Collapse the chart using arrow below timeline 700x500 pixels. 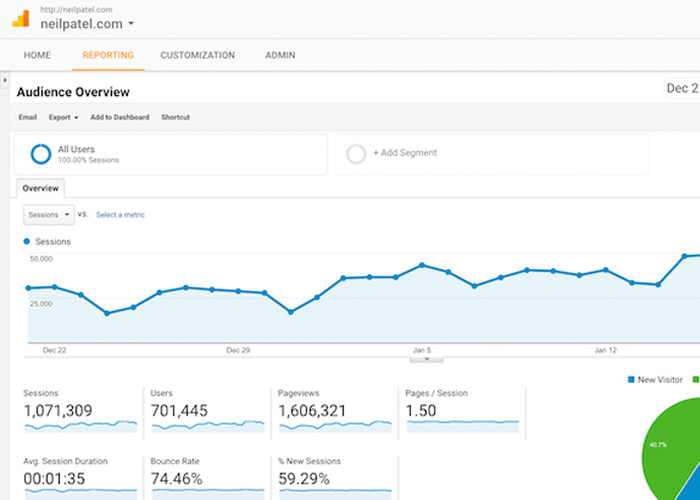coord(440,360)
